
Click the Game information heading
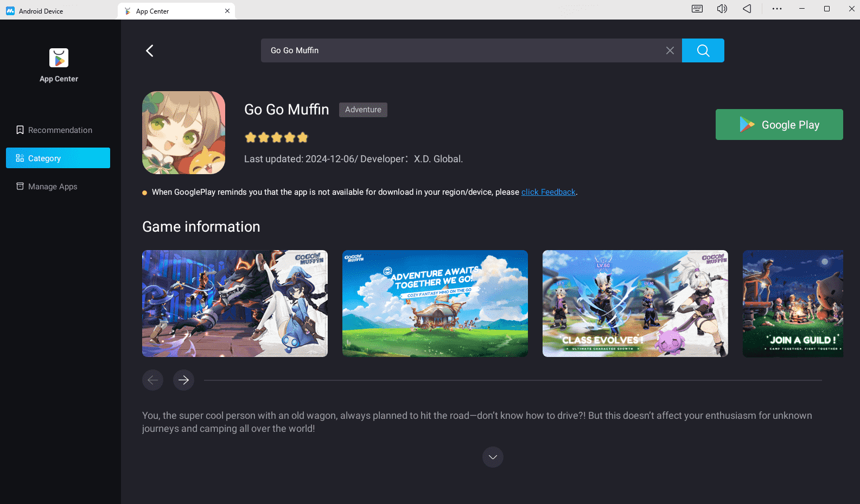click(x=201, y=227)
